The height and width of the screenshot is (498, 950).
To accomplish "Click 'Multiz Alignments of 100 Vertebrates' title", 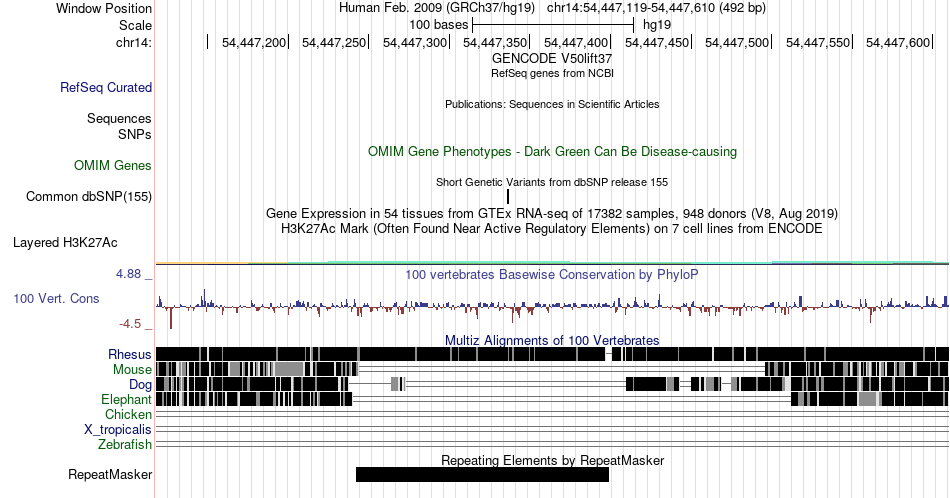I will tap(552, 340).
